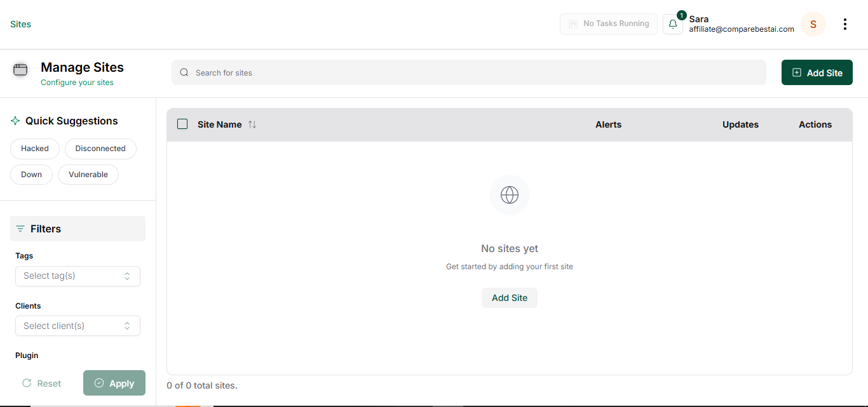This screenshot has width=868, height=407.
Task: Click the No sites yet message
Action: (x=510, y=249)
